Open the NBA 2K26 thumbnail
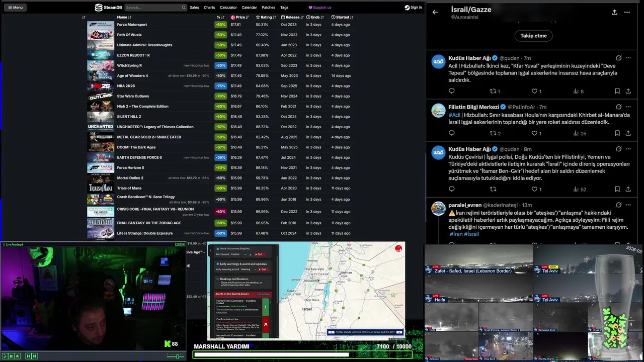Viewport: 644px width, 362px height. pos(101,86)
